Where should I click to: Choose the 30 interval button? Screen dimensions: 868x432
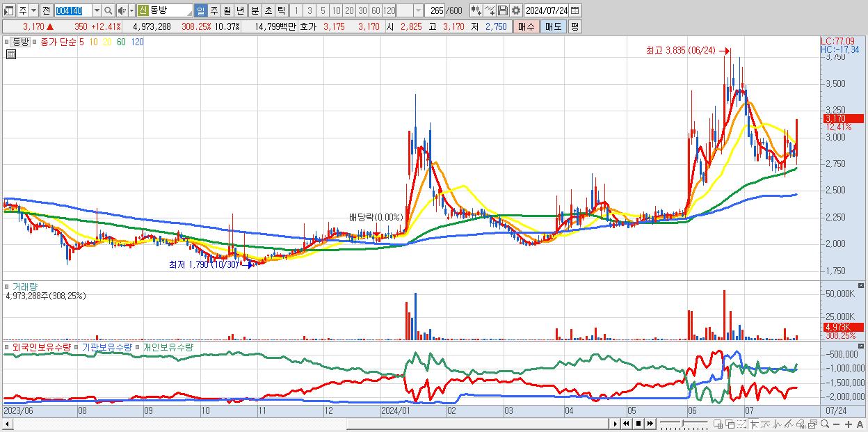click(x=362, y=11)
